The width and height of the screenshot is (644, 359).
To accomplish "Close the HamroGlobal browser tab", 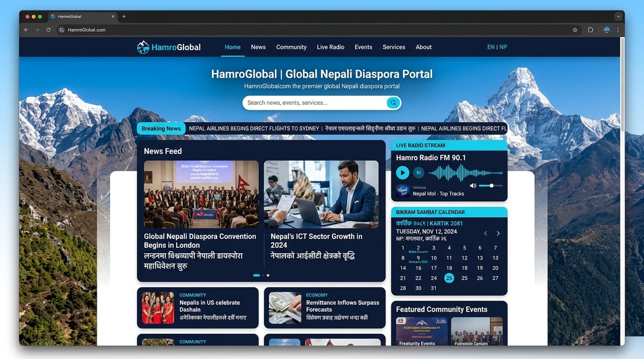I will 113,16.
